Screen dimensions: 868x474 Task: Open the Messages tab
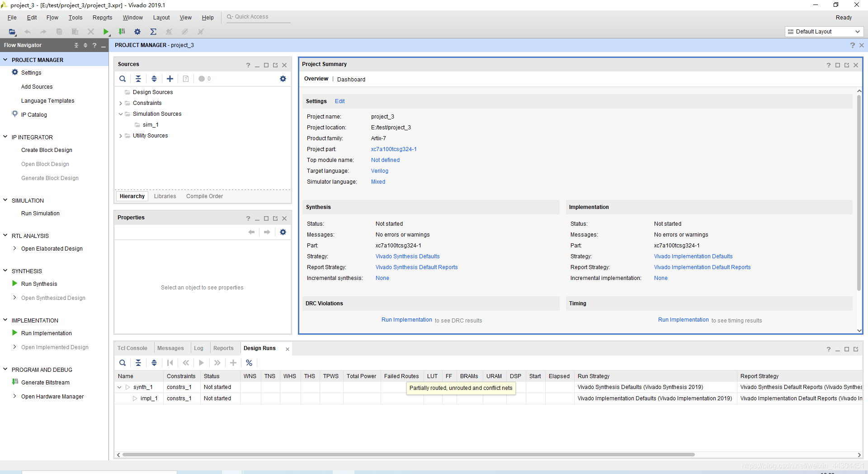pos(170,348)
